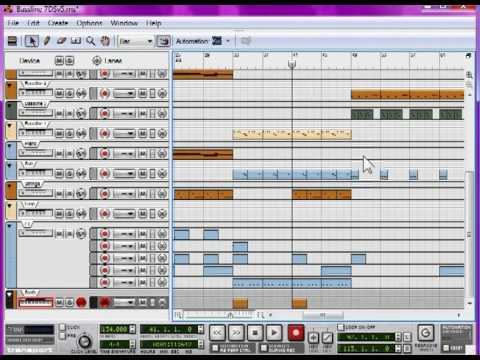Screen dimensions: 480x360
Task: Select the cream Redrum 1 clip
Action: coord(292,134)
